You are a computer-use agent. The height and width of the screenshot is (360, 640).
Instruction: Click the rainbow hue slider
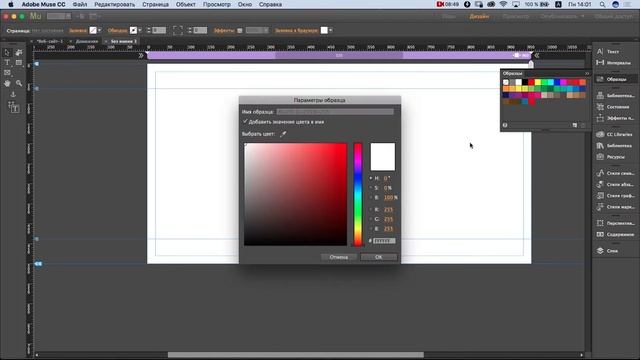(x=358, y=195)
